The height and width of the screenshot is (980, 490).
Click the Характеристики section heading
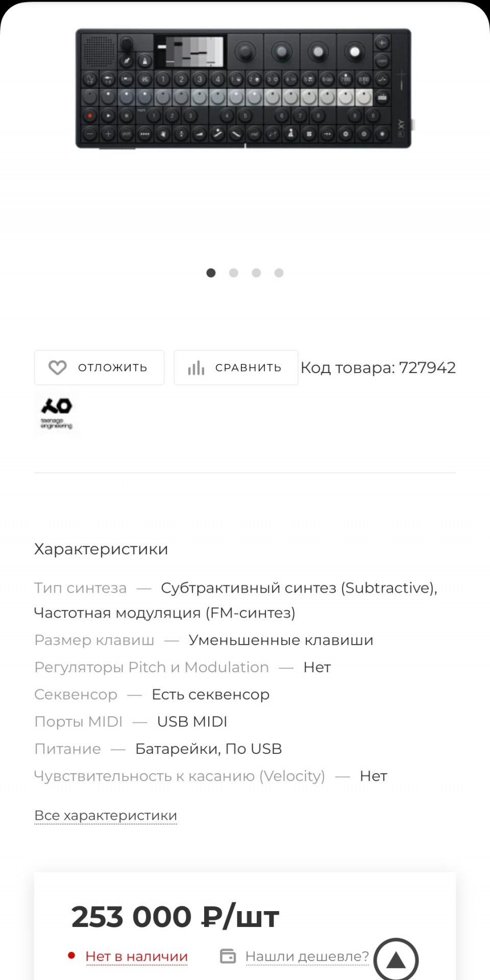101,549
